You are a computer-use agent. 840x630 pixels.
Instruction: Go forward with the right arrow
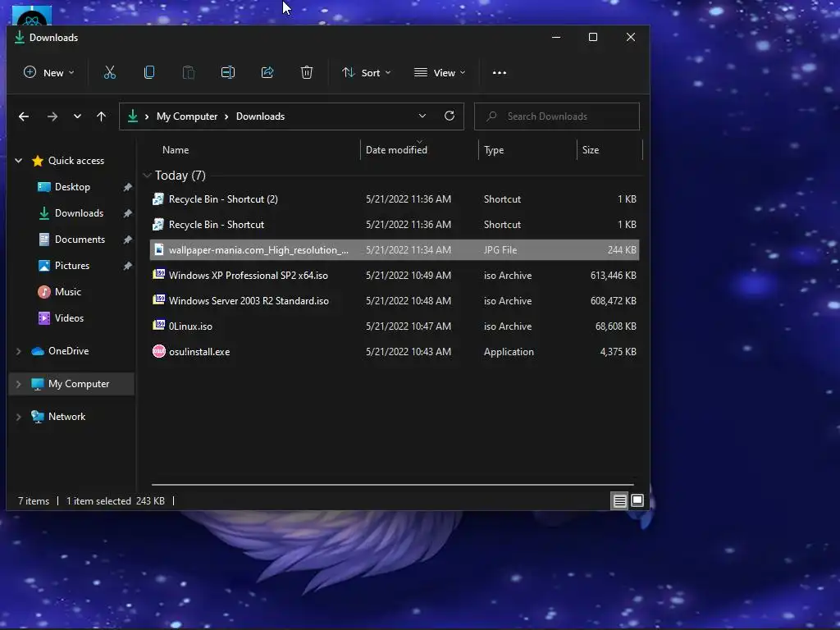click(x=52, y=116)
